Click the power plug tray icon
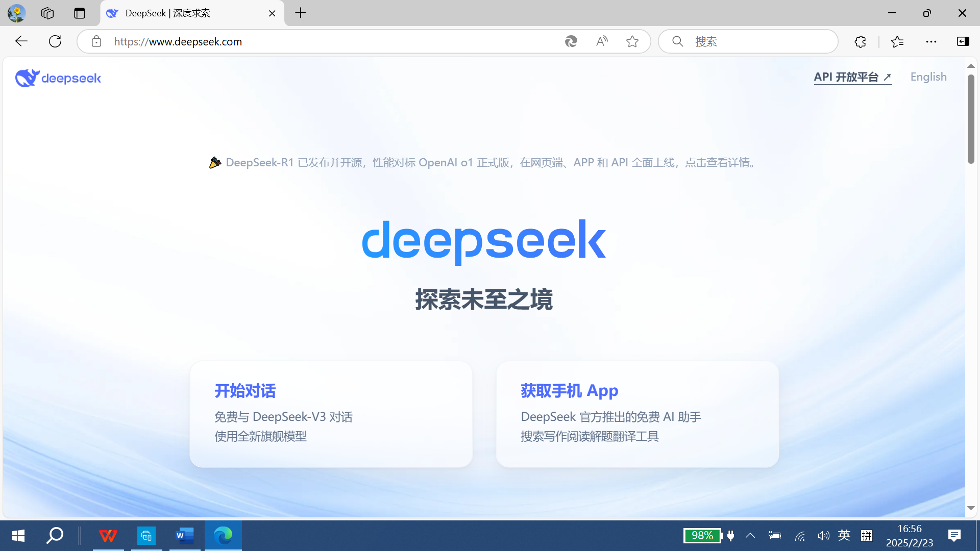980x551 pixels. 731,535
